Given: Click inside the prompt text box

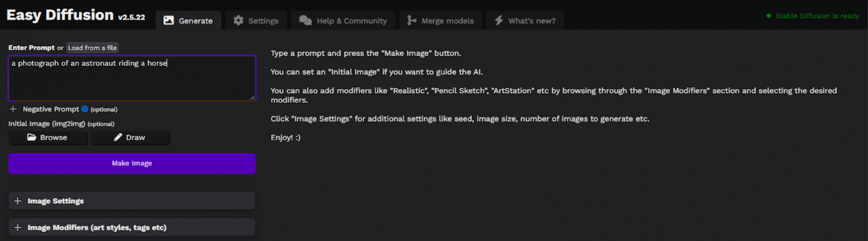Looking at the screenshot, I should click(x=132, y=78).
